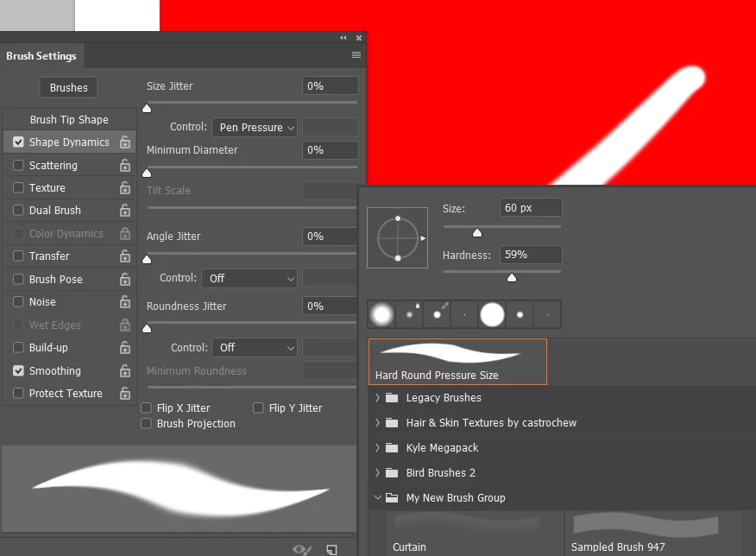Image resolution: width=756 pixels, height=556 pixels.
Task: Enable the Dual Brush checkbox
Action: click(x=18, y=211)
